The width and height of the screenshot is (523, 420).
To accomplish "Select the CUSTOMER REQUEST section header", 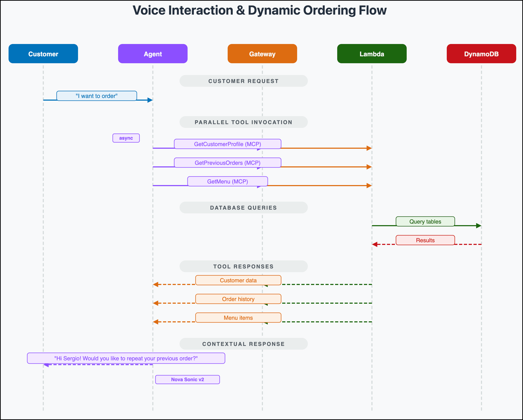I will coord(243,81).
